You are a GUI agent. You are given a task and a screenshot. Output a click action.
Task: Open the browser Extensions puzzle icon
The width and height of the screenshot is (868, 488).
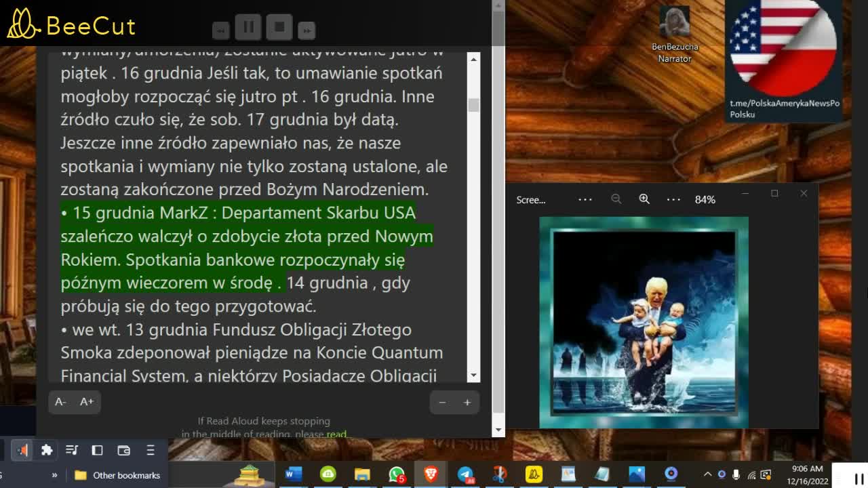click(47, 450)
